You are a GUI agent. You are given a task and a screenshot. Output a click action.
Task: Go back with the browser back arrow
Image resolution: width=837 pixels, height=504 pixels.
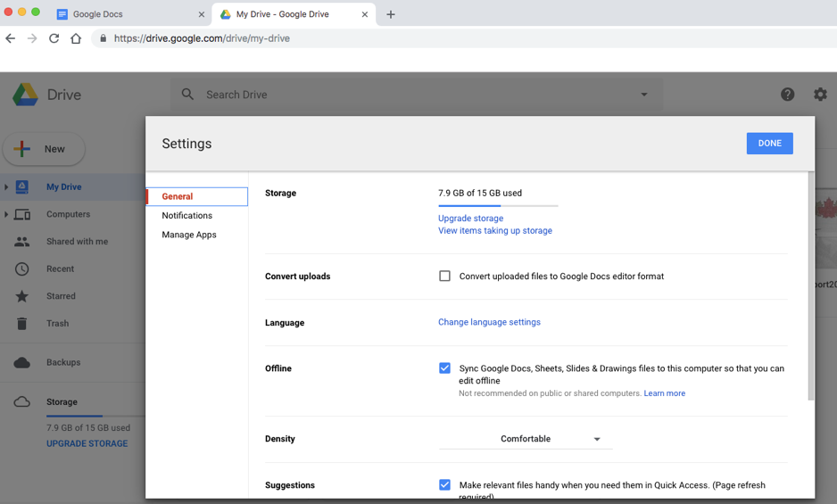click(x=10, y=38)
